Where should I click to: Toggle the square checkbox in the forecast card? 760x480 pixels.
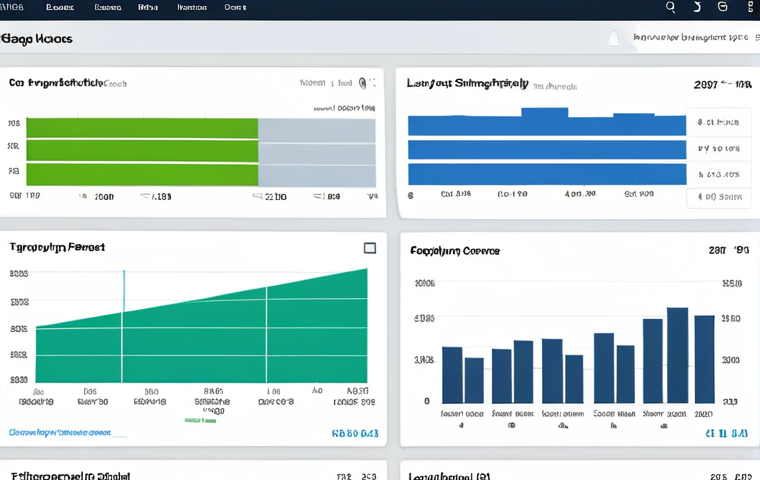click(370, 248)
